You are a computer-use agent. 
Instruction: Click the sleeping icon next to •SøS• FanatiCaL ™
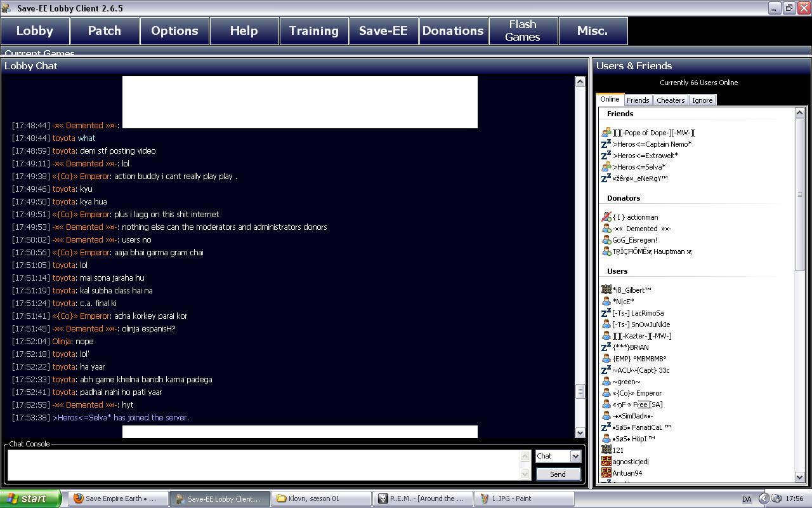pyautogui.click(x=606, y=427)
